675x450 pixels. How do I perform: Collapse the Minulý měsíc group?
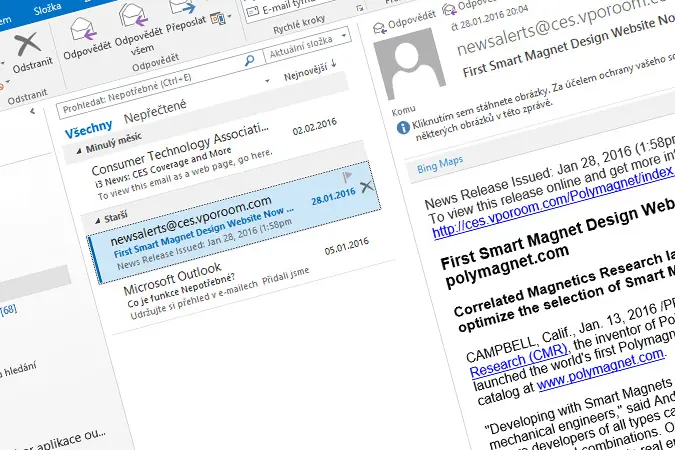[x=79, y=151]
